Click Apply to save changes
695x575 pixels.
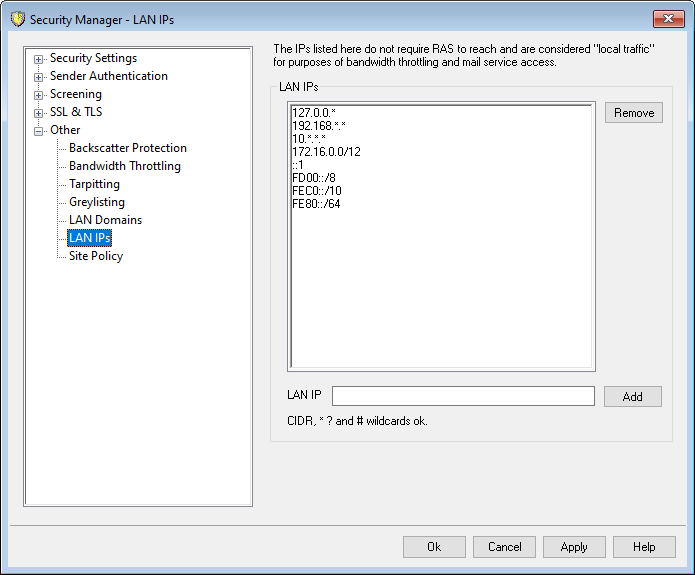(x=573, y=547)
